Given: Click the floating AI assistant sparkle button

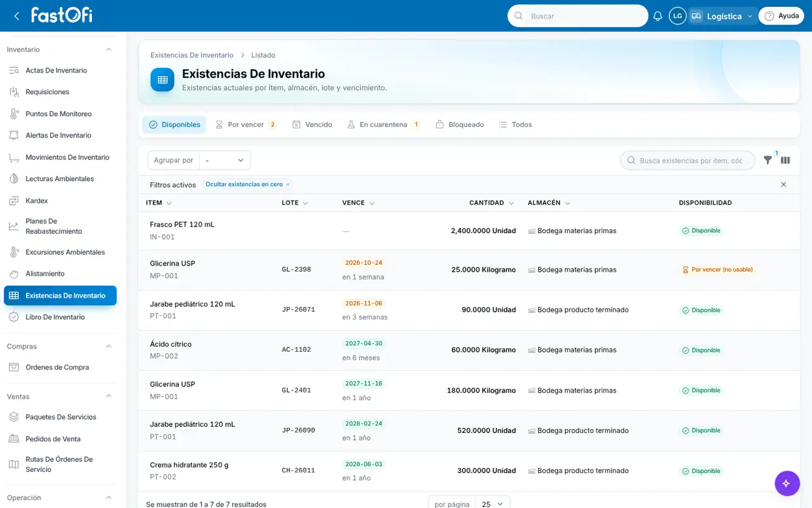Looking at the screenshot, I should click(787, 483).
